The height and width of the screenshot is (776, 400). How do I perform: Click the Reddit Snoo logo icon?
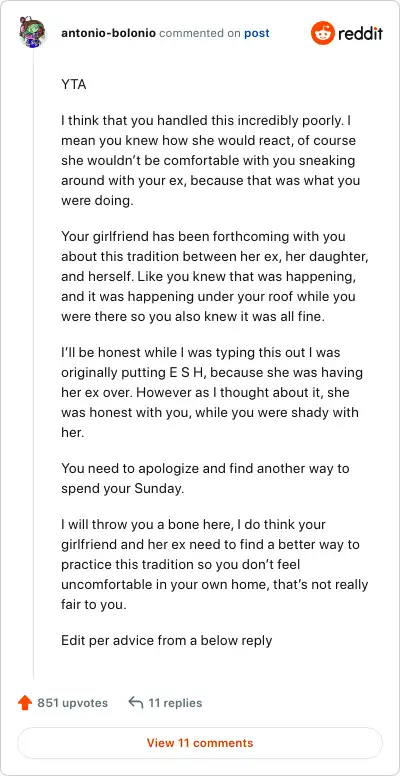[x=323, y=33]
